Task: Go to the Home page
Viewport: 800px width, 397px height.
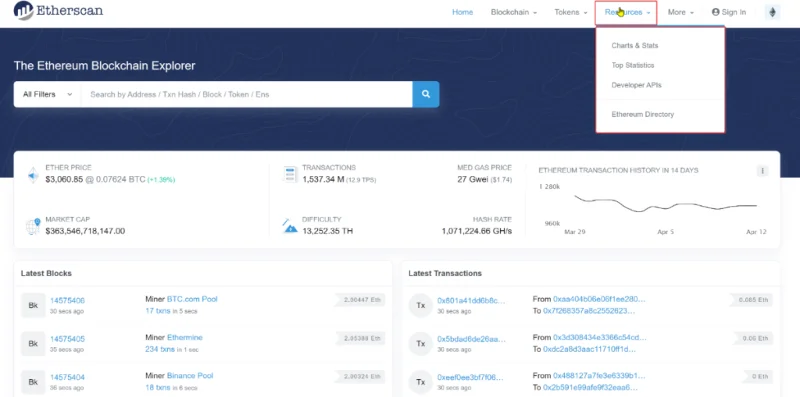Action: 462,12
